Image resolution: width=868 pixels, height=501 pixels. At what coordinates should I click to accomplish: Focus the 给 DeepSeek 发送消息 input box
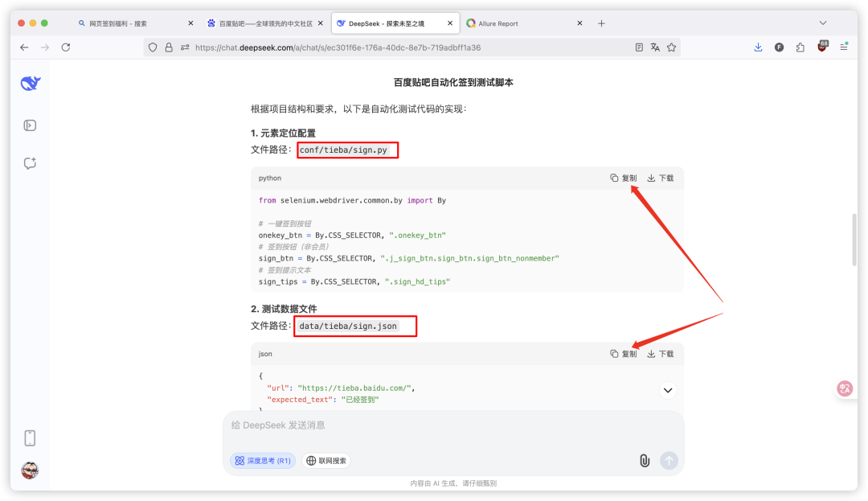coord(453,425)
